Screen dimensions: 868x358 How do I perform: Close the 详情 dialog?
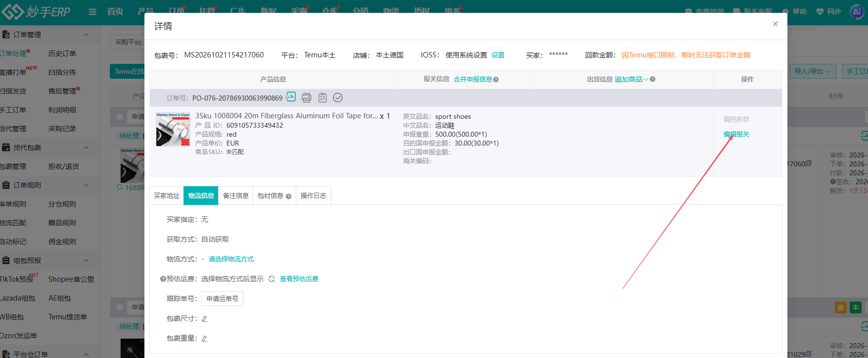[x=776, y=24]
